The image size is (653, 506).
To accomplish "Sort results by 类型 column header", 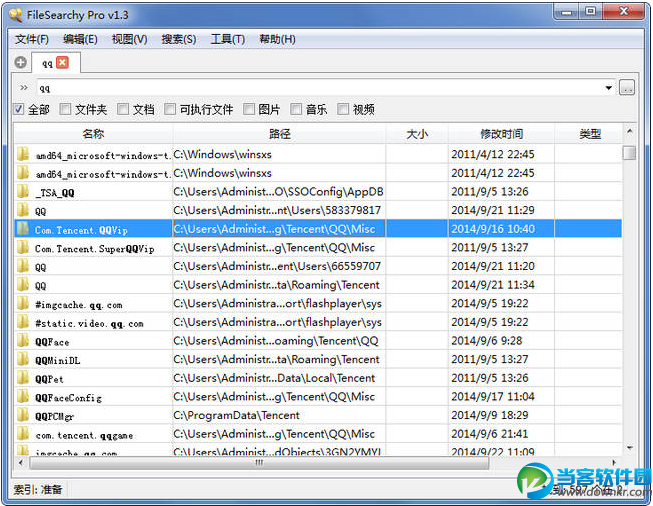I will click(588, 134).
